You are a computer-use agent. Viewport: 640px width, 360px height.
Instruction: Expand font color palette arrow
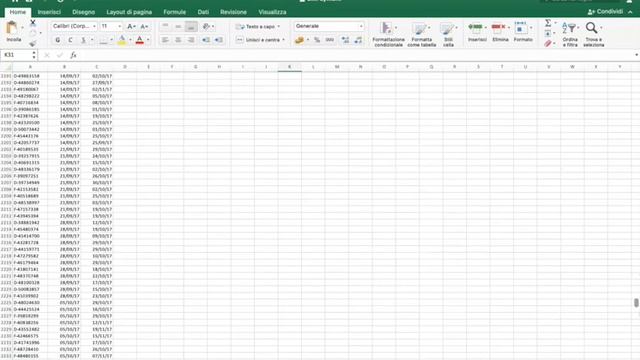pos(148,40)
